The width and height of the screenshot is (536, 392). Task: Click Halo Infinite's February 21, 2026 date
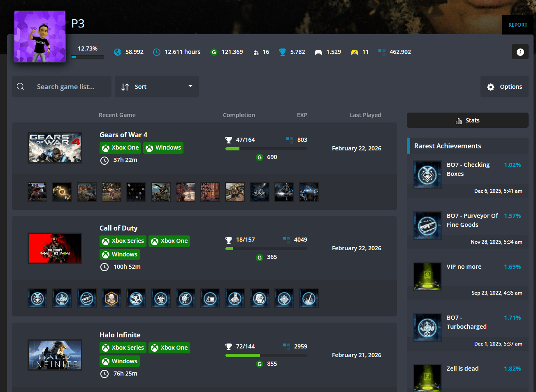click(357, 355)
